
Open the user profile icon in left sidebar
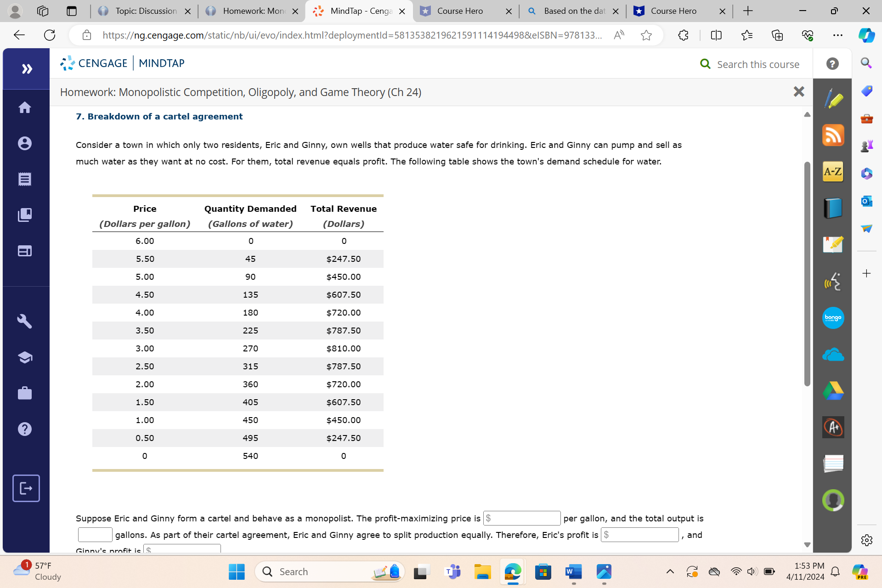tap(25, 143)
